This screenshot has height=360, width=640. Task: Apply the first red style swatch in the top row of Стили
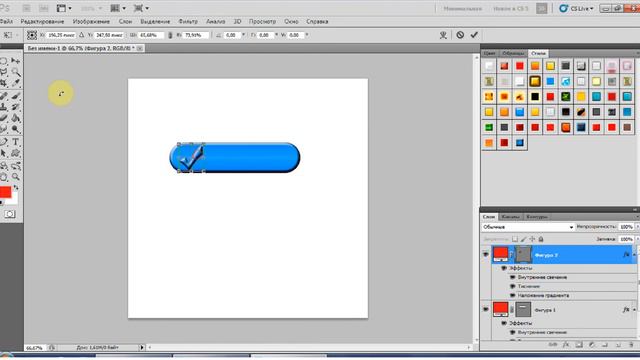click(504, 66)
